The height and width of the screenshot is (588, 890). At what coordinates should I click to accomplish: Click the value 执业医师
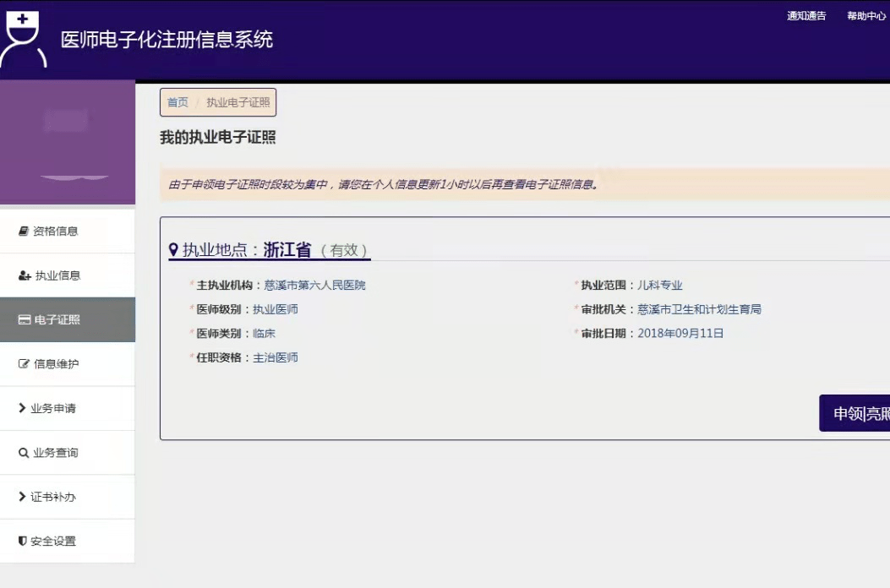(x=276, y=309)
